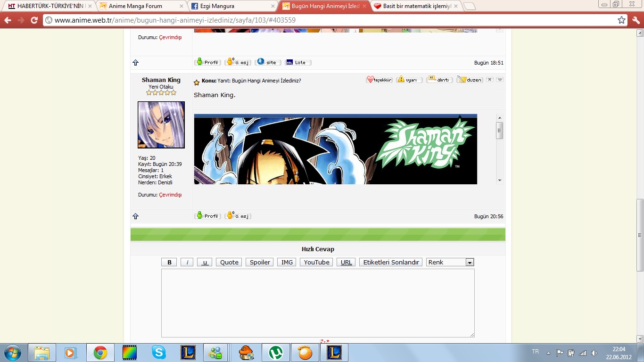
Task: Click signature box scrollbar up arrow
Action: [x=500, y=117]
